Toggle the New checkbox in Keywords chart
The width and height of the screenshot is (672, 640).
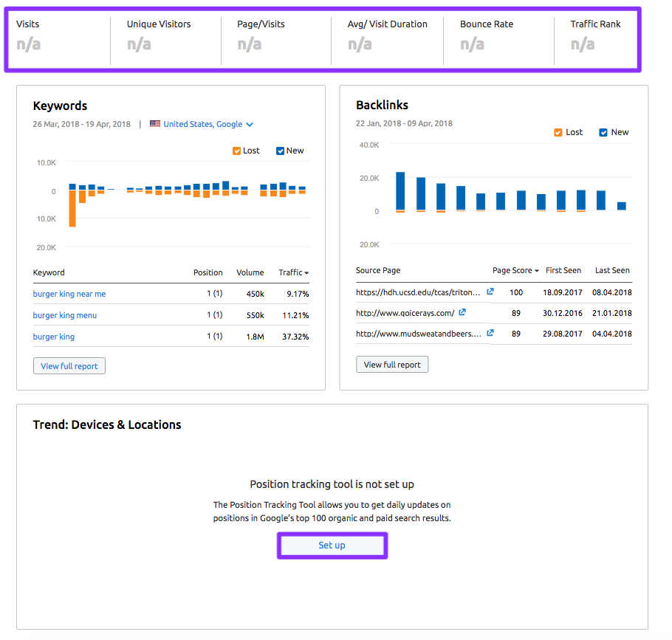281,151
